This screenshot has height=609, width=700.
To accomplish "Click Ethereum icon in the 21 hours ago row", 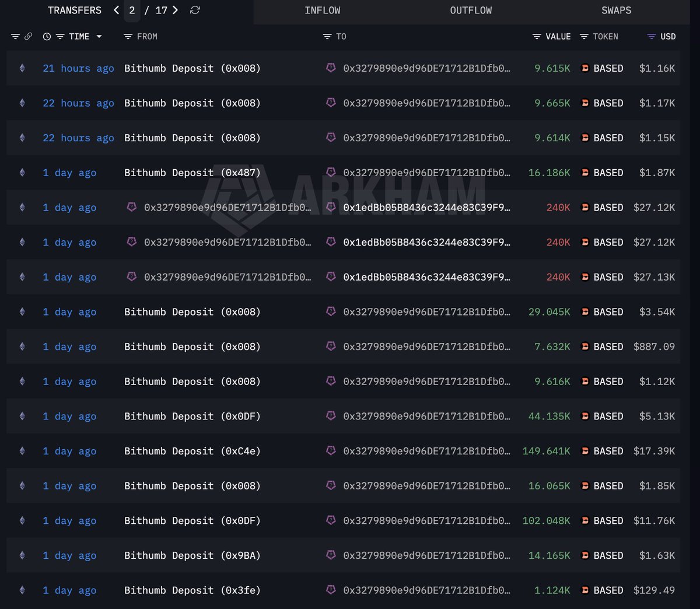I will (22, 68).
